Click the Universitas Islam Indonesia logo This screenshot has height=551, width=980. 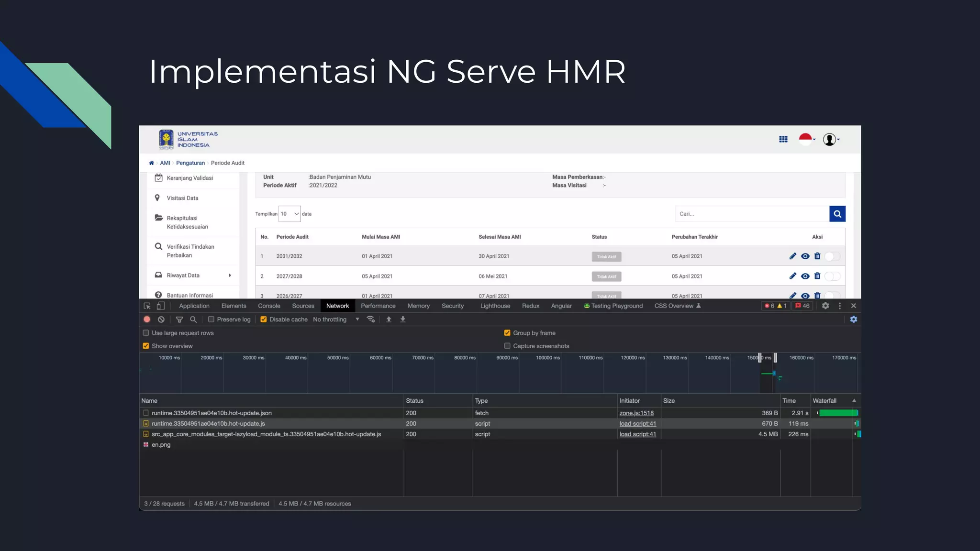pyautogui.click(x=188, y=140)
